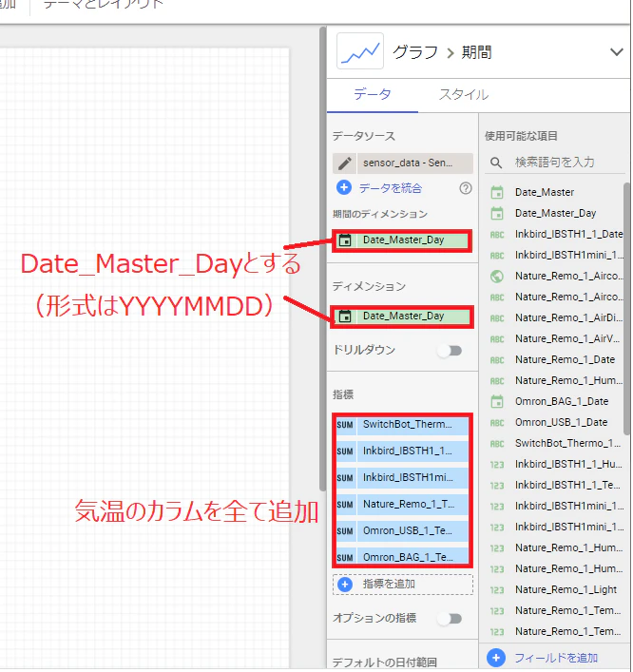Click 123 type icon beside Nature_Remo_1_Light

(497, 591)
